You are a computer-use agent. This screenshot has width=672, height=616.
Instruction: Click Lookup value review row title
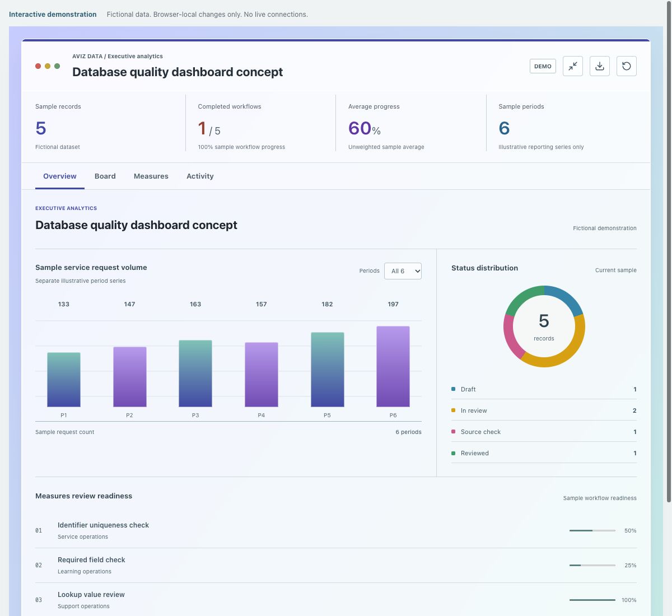[x=91, y=595]
